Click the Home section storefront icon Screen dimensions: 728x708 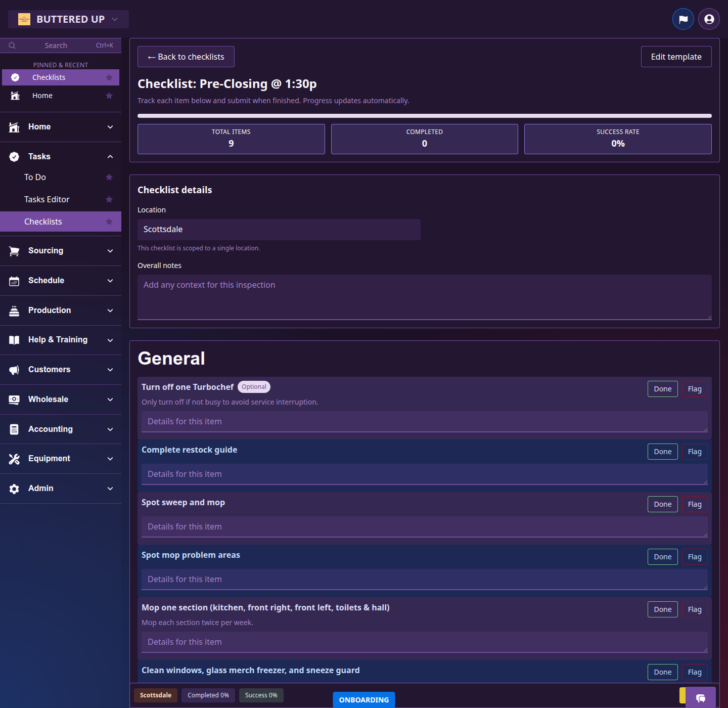click(x=14, y=127)
